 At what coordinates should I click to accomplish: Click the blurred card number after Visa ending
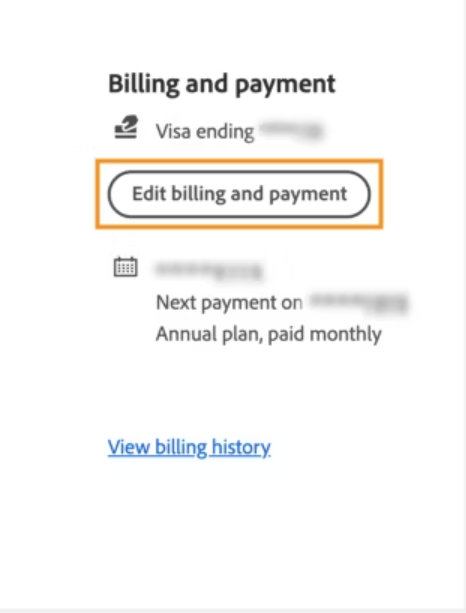292,130
